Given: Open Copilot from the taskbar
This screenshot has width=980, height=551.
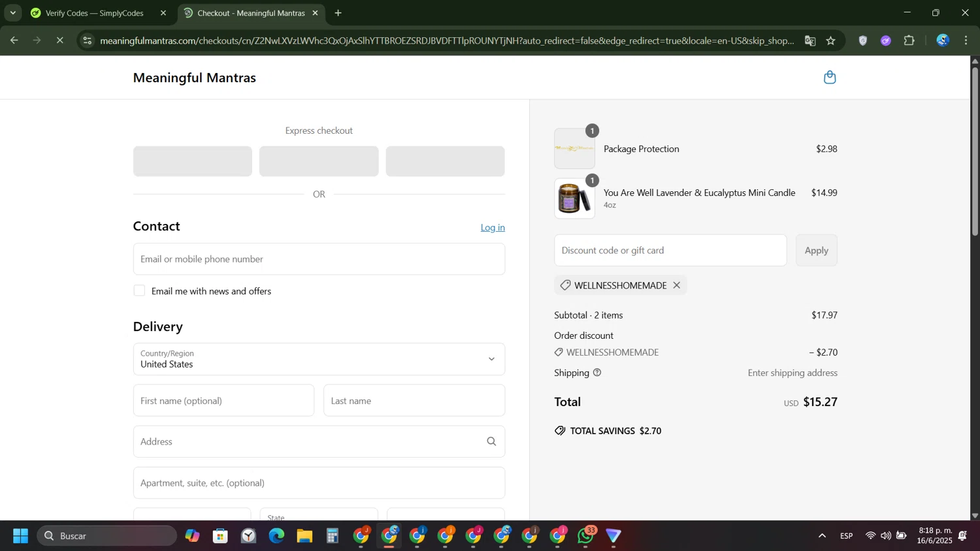Looking at the screenshot, I should 192,536.
